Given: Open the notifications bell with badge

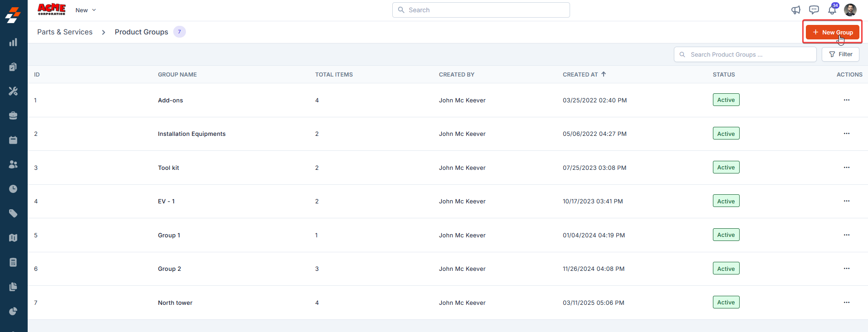Looking at the screenshot, I should [x=833, y=9].
